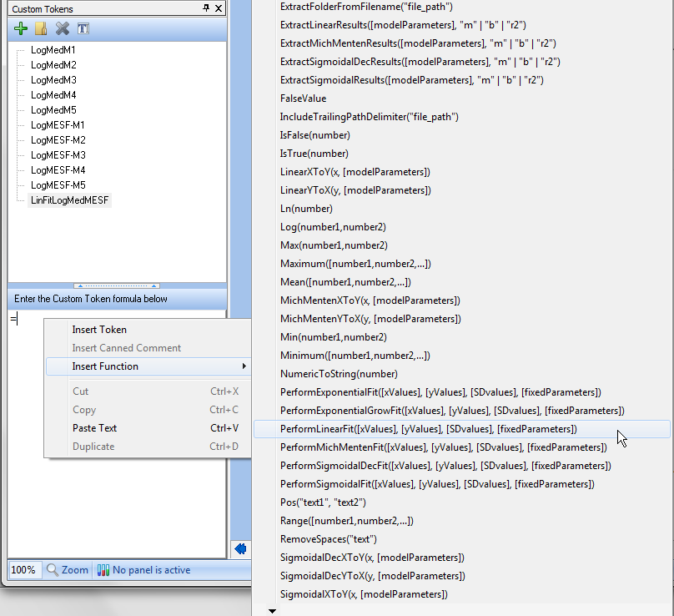Viewport: 674px width, 616px height.
Task: Insert IsTrue(number) function
Action: [x=314, y=154]
